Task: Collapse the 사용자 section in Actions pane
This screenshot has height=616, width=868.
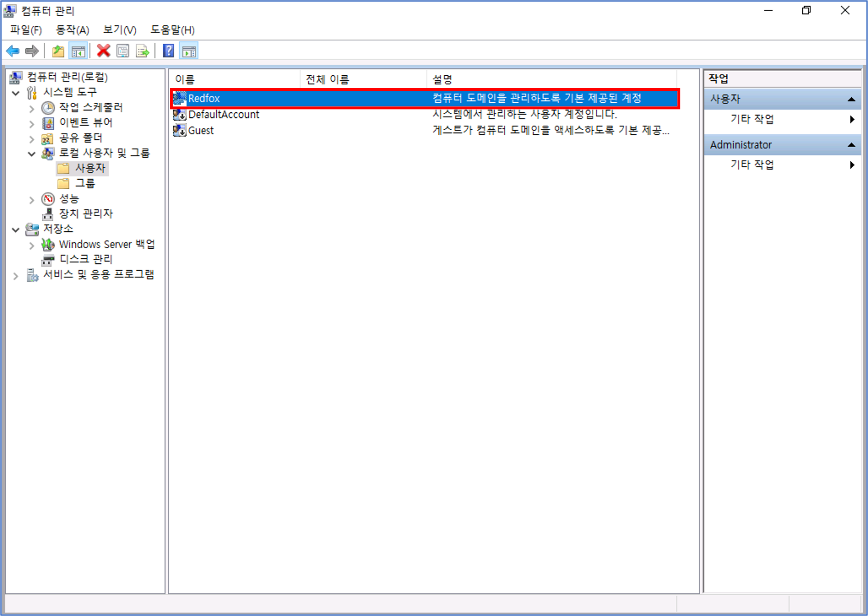Action: click(x=851, y=99)
